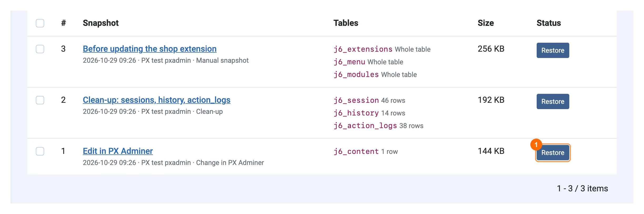Restore the 144 KB PX Adminer snapshot
Image resolution: width=644 pixels, height=214 pixels.
[x=553, y=153]
